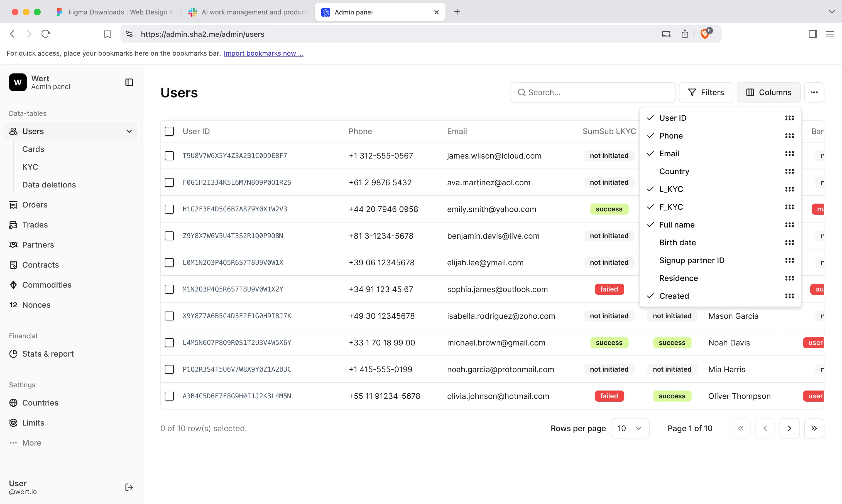Screen dimensions: 842x504
Task: Open the Partners section
Action: [38, 244]
